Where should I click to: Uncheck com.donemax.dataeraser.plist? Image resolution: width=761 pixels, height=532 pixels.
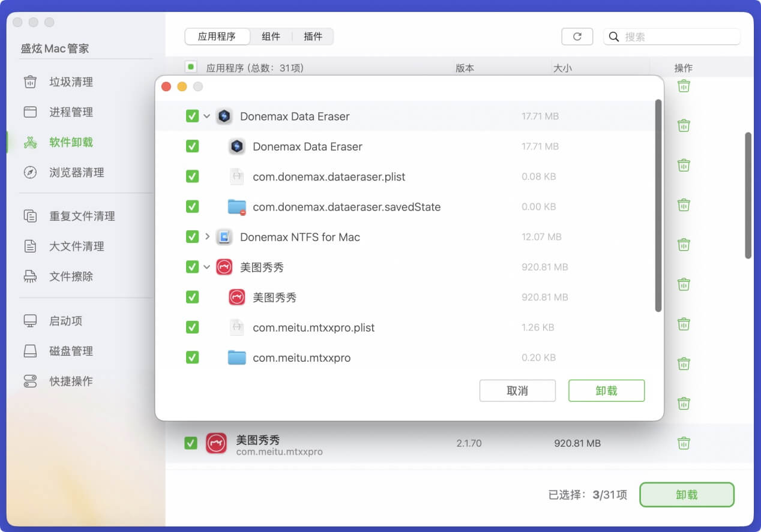click(x=191, y=176)
